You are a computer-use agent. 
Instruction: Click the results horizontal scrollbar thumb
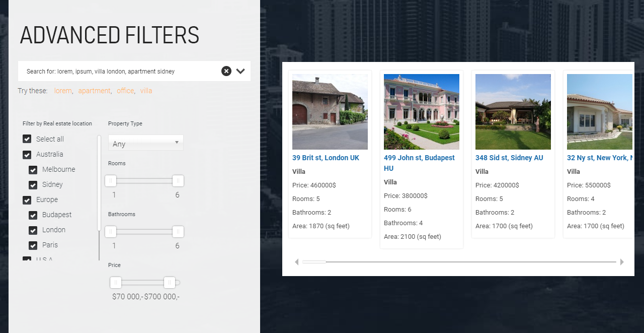coord(314,262)
